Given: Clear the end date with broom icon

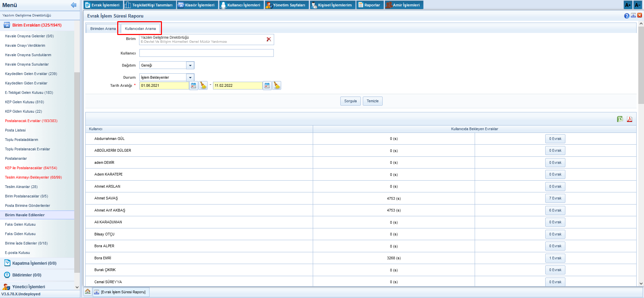Looking at the screenshot, I should click(277, 86).
